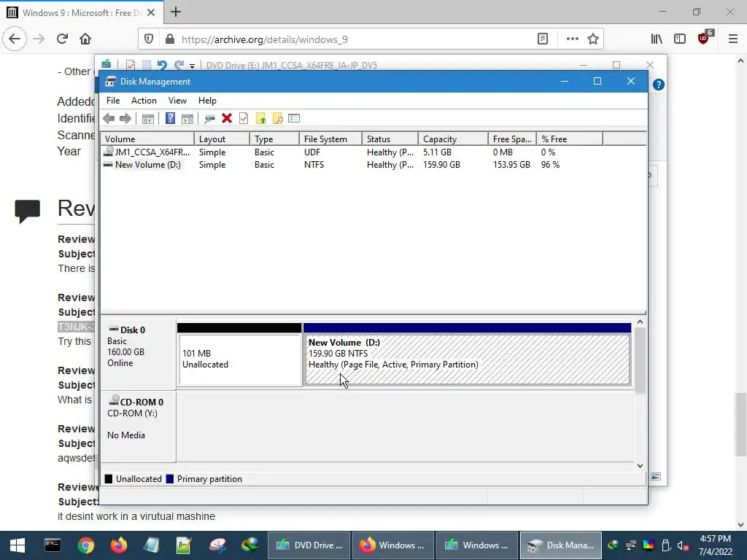Screen dimensions: 747x560
Task: Sort by the % Free column header
Action: [x=569, y=139]
